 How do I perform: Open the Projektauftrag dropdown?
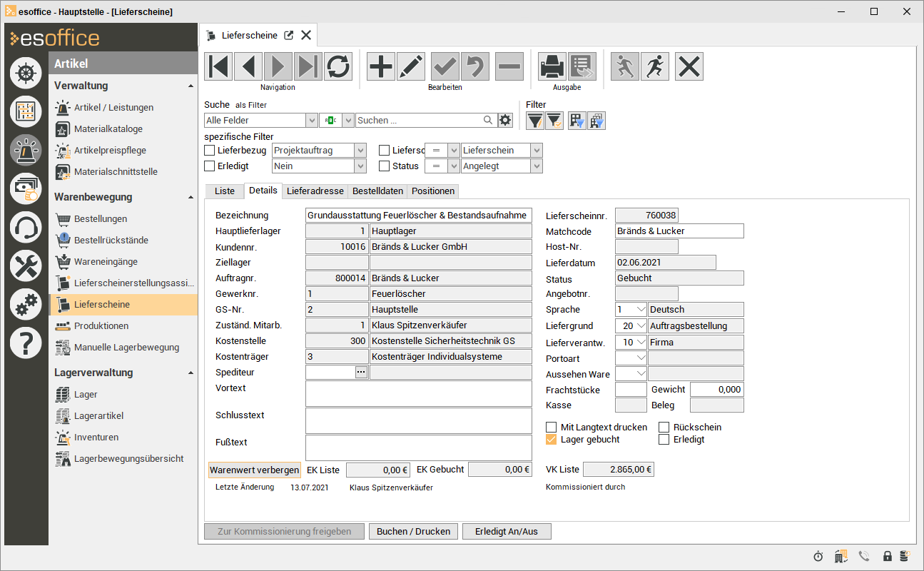(360, 151)
